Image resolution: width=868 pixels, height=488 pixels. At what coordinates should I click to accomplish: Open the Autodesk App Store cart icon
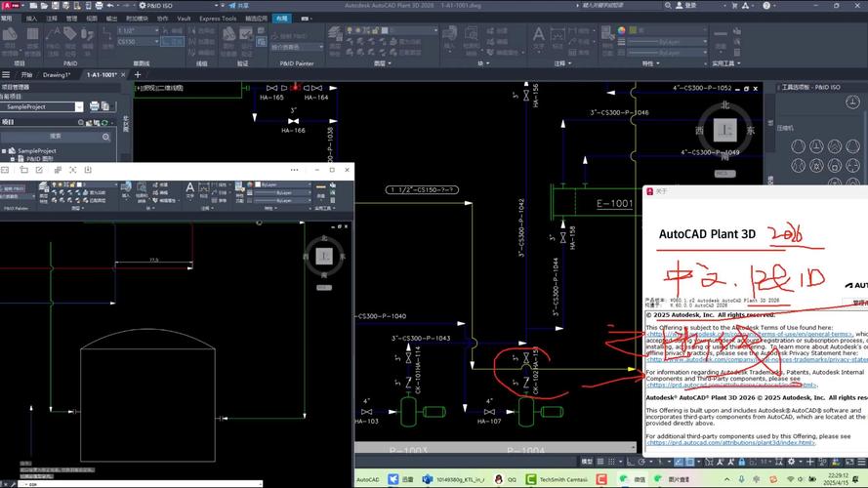point(734,6)
